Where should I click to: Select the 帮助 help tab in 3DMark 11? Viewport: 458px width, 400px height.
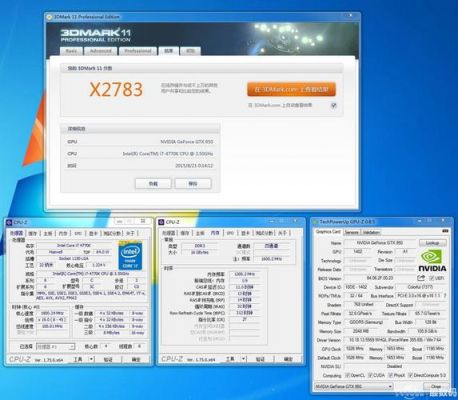pyautogui.click(x=190, y=51)
